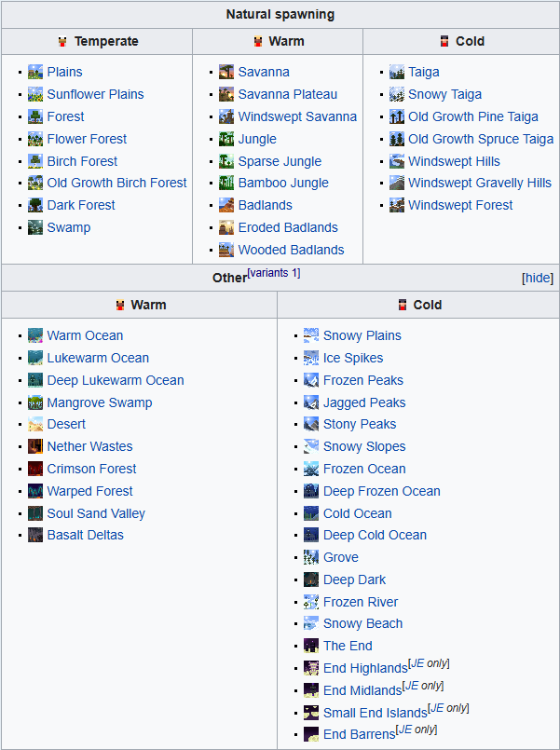Collapse the Other section with hide

click(x=538, y=278)
